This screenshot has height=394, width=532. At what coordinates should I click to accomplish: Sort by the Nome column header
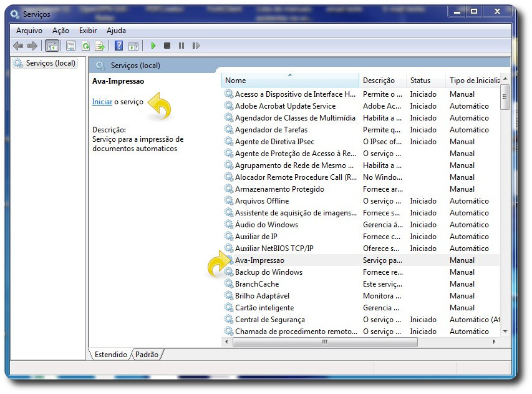point(291,81)
